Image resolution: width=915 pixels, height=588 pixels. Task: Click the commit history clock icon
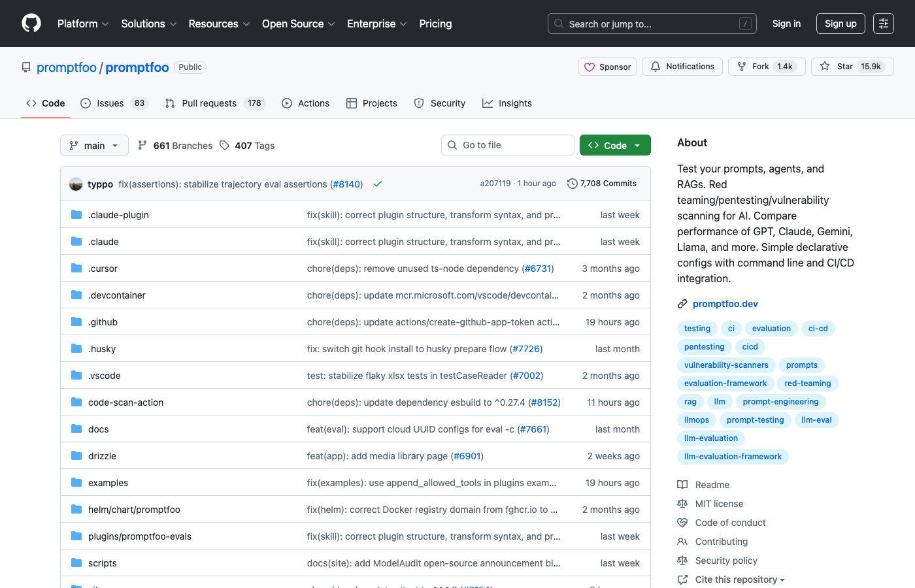(x=573, y=184)
